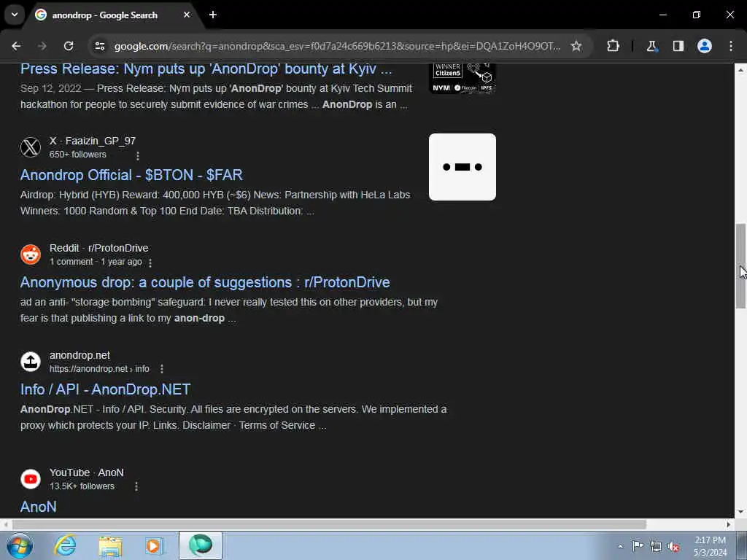Open the Anonymous drop r/ProtonDrive link

(x=205, y=282)
